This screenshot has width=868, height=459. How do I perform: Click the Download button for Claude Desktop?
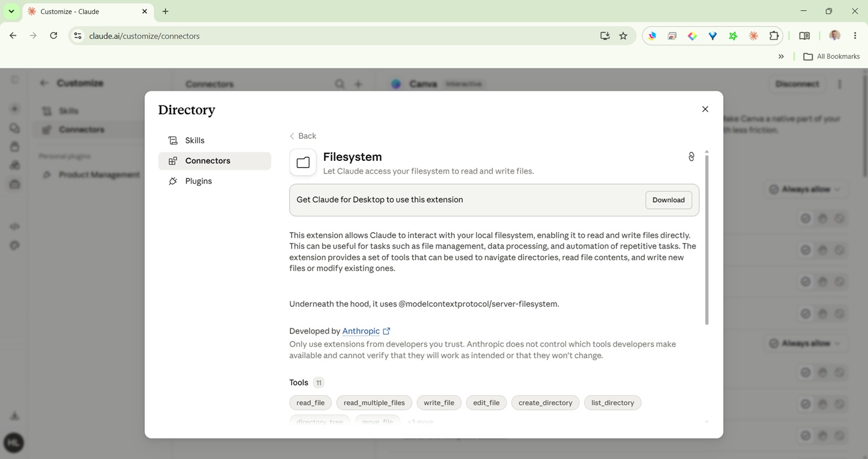[x=669, y=200]
